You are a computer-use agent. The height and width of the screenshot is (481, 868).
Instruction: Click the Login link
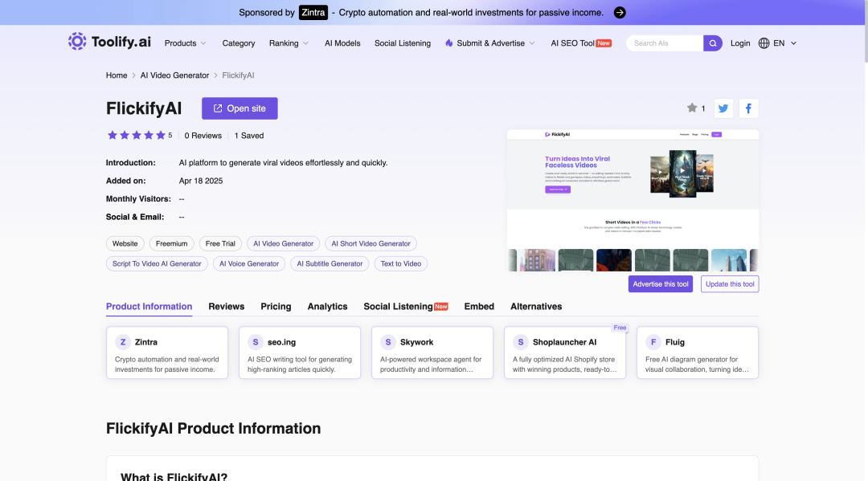coord(740,43)
